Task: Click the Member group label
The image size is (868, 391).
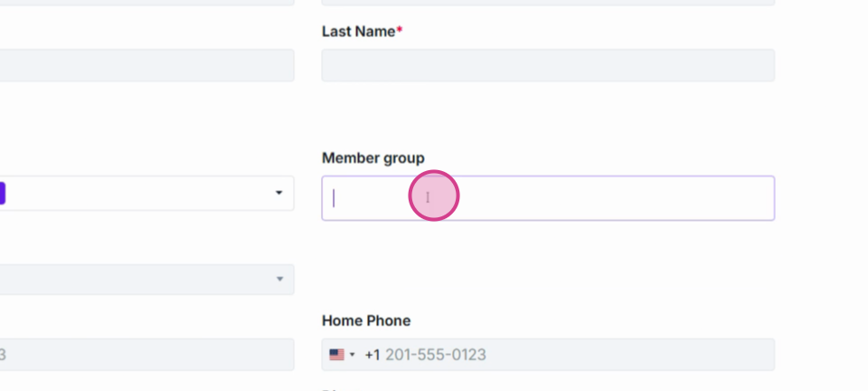Action: point(373,158)
